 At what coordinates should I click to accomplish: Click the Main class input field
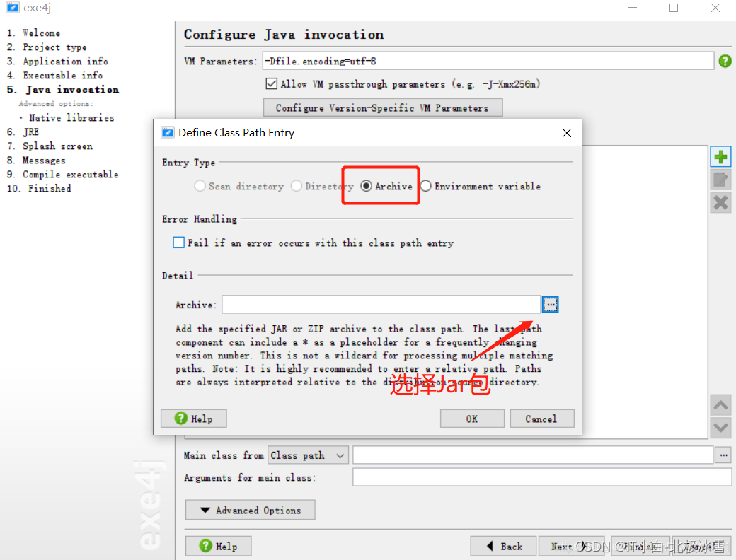tap(533, 455)
